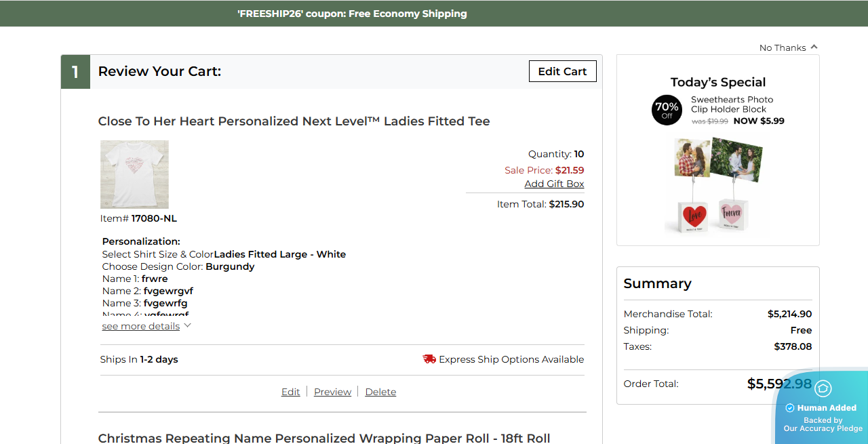Click the checkmark icon beside Human Added
Viewport: 868px width, 444px height.
point(789,408)
